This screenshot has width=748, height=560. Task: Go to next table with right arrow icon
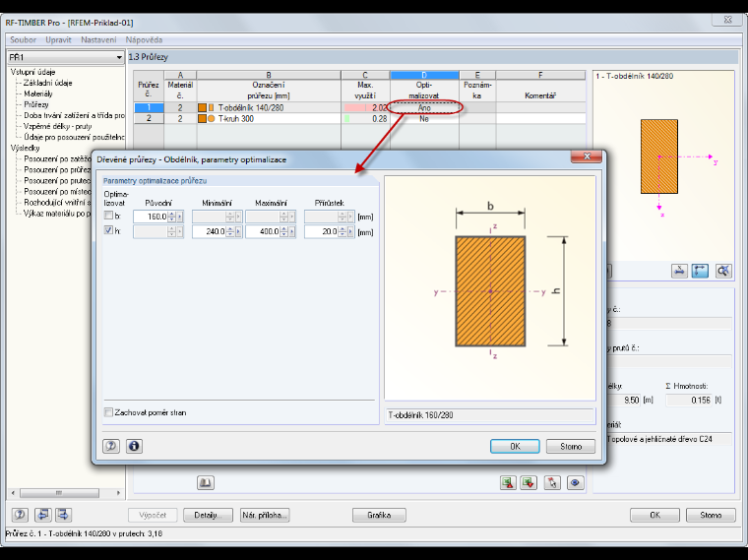(x=63, y=515)
